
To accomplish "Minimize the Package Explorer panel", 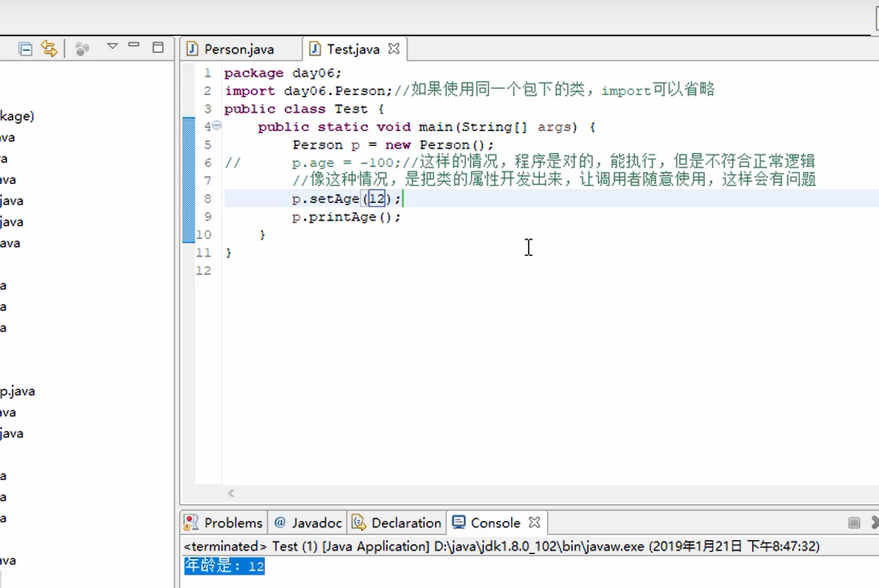I will (x=134, y=45).
